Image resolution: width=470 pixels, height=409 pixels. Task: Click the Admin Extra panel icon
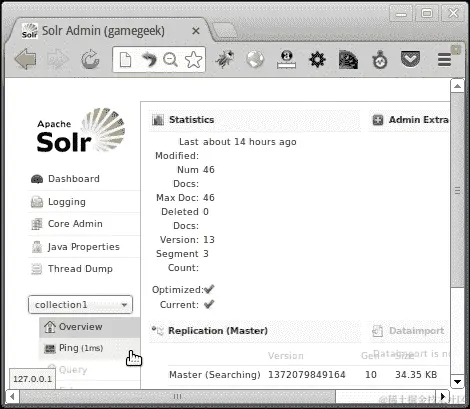[378, 120]
